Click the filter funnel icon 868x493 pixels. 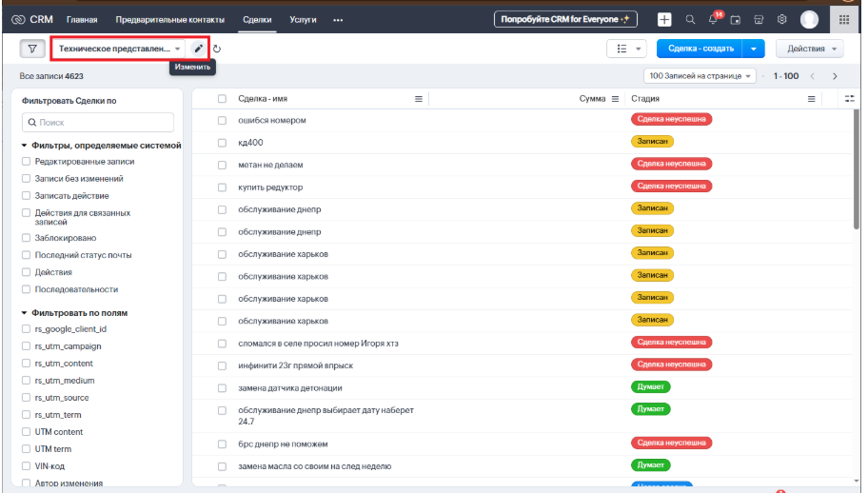click(x=30, y=49)
